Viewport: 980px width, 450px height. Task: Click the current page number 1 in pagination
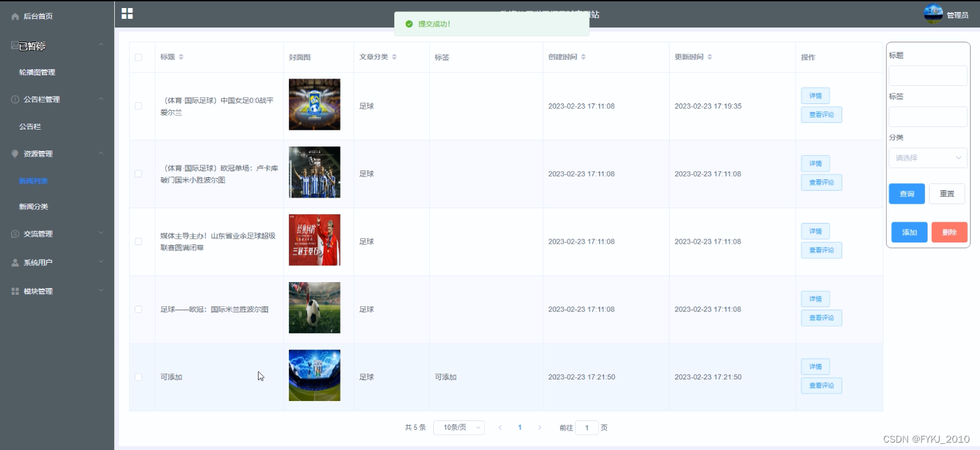520,427
